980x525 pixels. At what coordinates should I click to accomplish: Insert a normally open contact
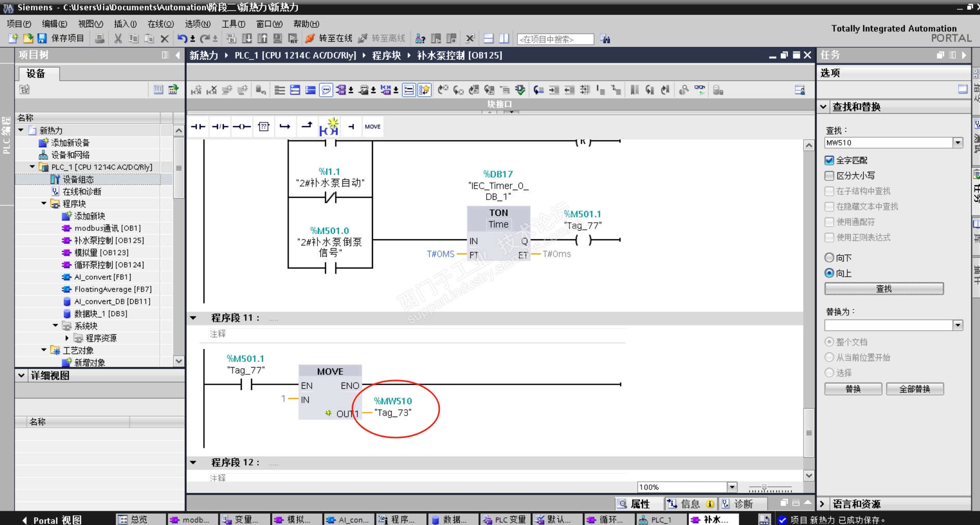[198, 127]
